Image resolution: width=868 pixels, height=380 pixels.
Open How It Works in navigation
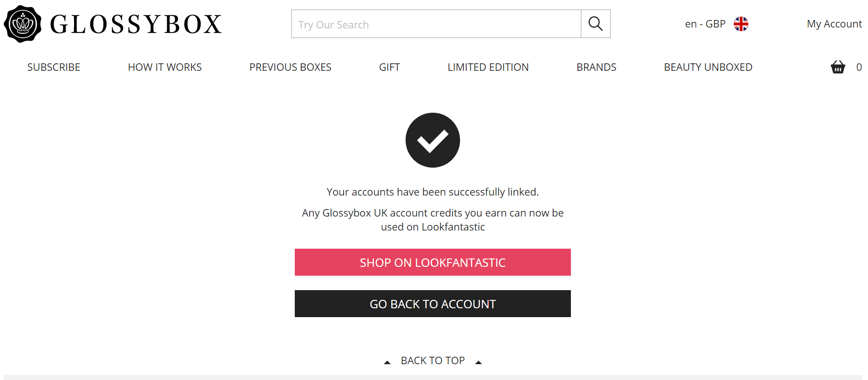pos(165,67)
